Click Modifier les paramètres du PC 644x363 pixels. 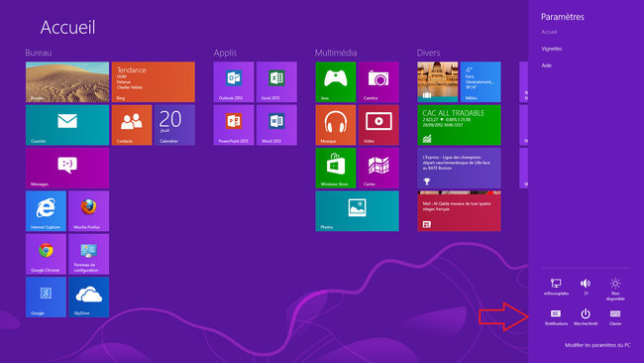click(597, 345)
